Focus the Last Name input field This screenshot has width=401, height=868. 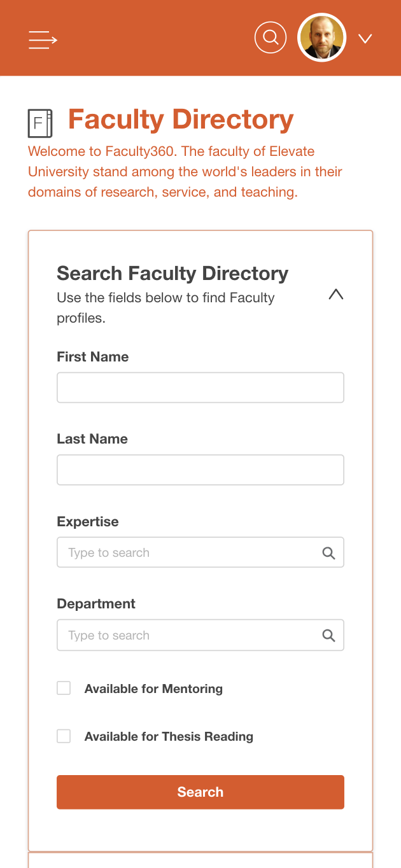[200, 470]
